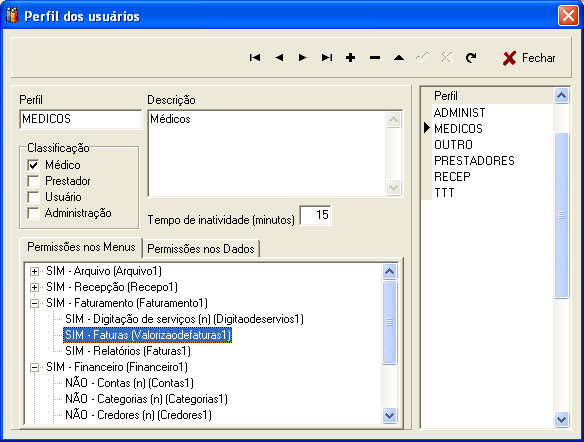This screenshot has width=584, height=442.
Task: Click the edit record triangle icon
Action: pos(399,58)
